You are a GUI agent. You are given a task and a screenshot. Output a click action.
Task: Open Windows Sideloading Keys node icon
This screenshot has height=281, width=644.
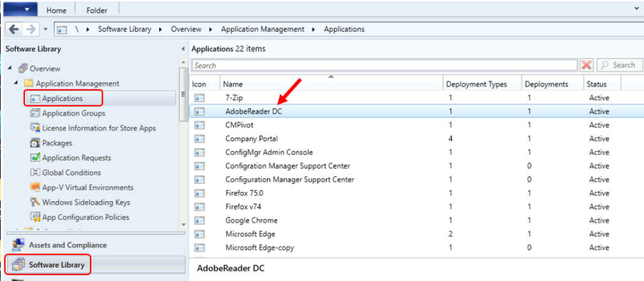pos(35,202)
